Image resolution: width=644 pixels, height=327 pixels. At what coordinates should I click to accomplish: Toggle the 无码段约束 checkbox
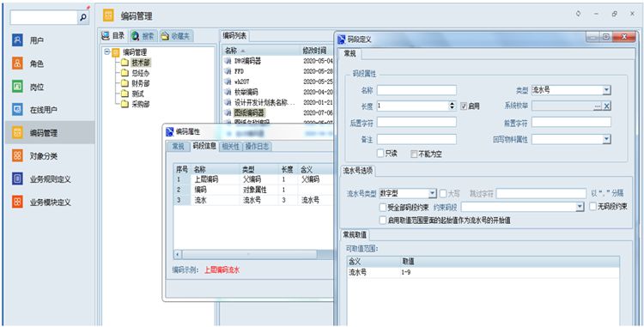[592, 207]
